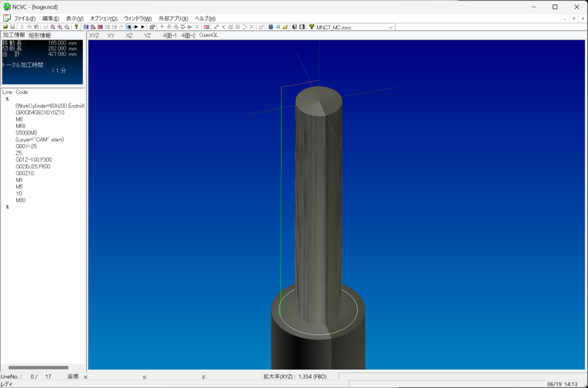The image size is (588, 388).
Task: Click the red CAM label icon
Action: coord(207,27)
